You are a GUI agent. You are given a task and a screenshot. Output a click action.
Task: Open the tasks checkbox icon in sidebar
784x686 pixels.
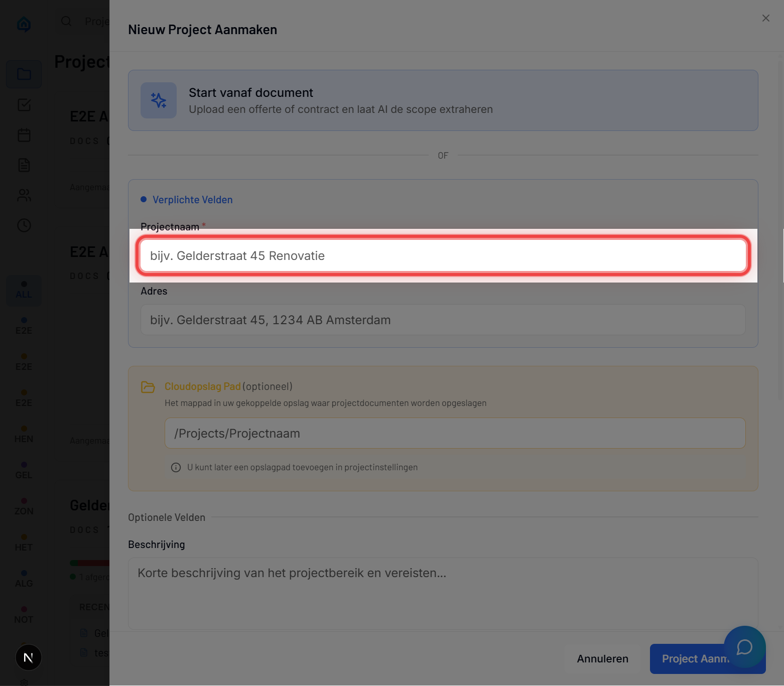click(24, 105)
